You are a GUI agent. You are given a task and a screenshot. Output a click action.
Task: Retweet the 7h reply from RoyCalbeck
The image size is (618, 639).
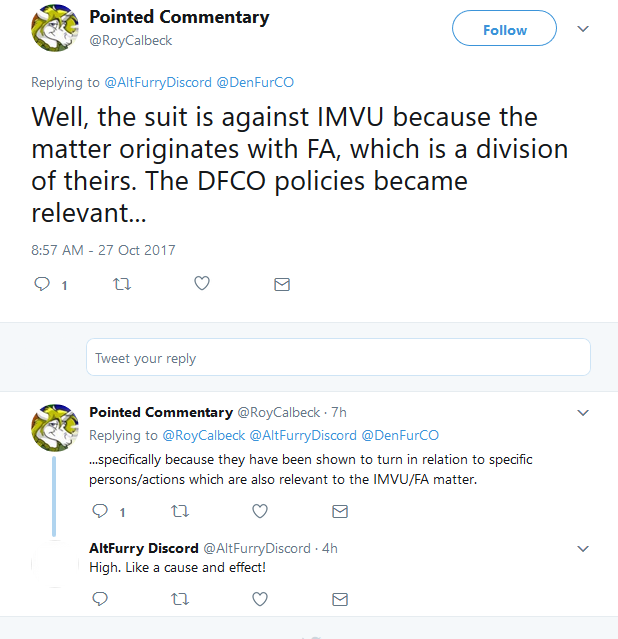point(180,511)
